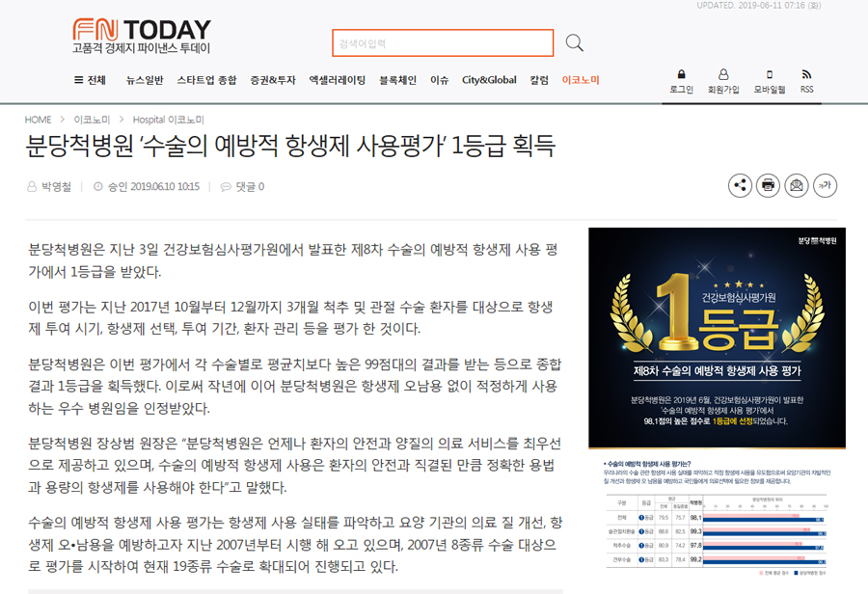The width and height of the screenshot is (868, 594).
Task: Click the paragraph starting 이번 평가는 지난 2017년
Action: point(291,318)
